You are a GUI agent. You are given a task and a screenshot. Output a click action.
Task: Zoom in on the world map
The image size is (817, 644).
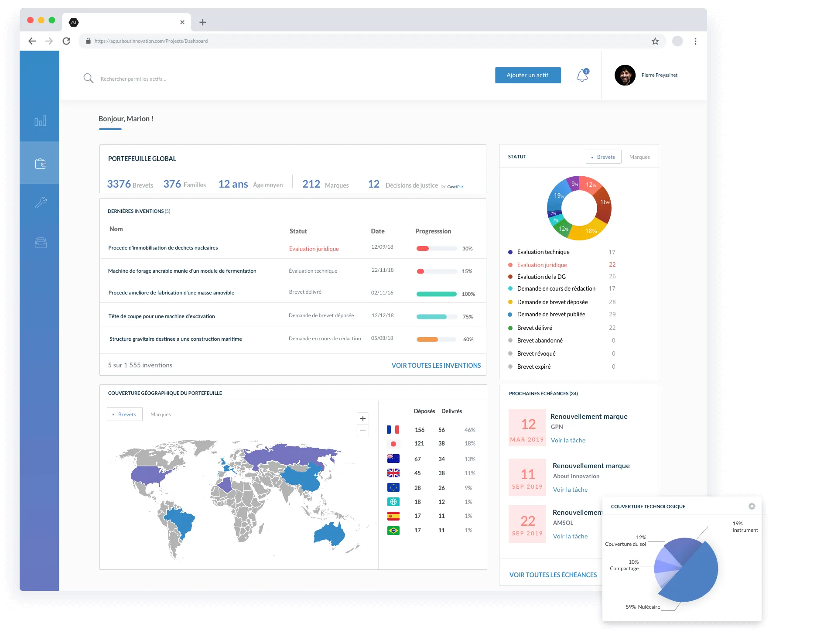pyautogui.click(x=362, y=418)
